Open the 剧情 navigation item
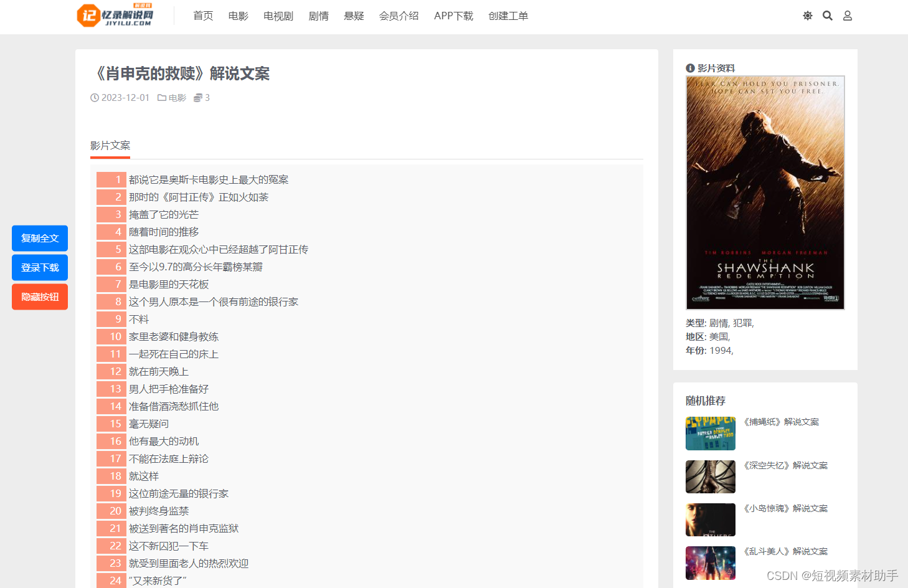908x588 pixels. tap(319, 16)
